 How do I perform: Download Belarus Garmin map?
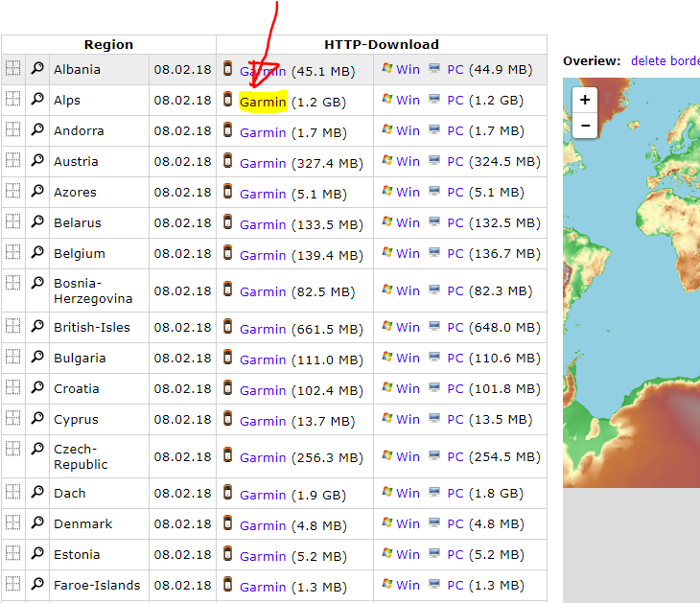(x=263, y=224)
